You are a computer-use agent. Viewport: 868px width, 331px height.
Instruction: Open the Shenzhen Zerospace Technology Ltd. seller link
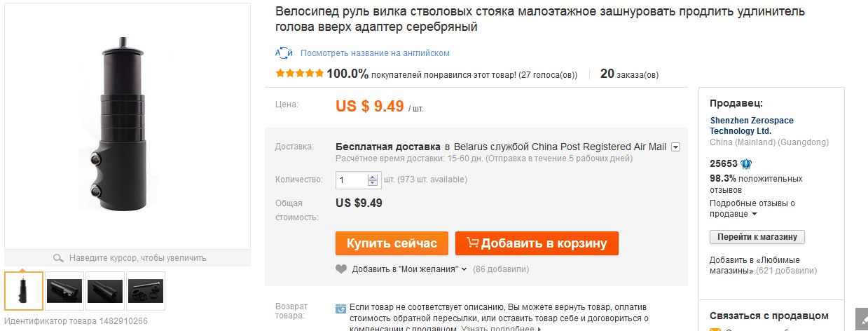tap(751, 126)
